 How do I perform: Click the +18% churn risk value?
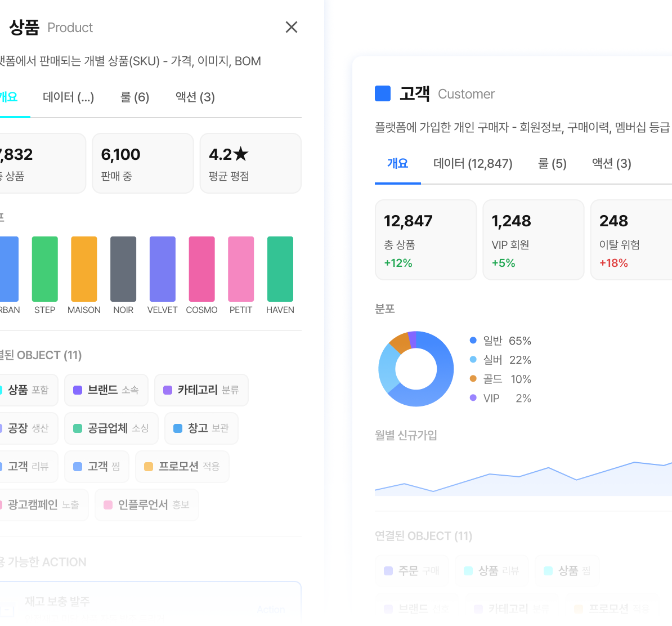[x=613, y=263]
